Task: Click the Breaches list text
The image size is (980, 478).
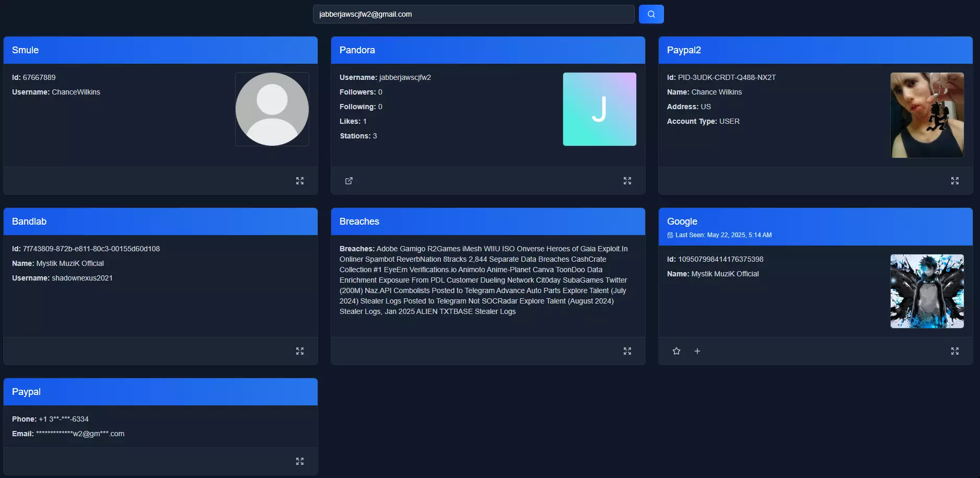Action: pyautogui.click(x=484, y=280)
